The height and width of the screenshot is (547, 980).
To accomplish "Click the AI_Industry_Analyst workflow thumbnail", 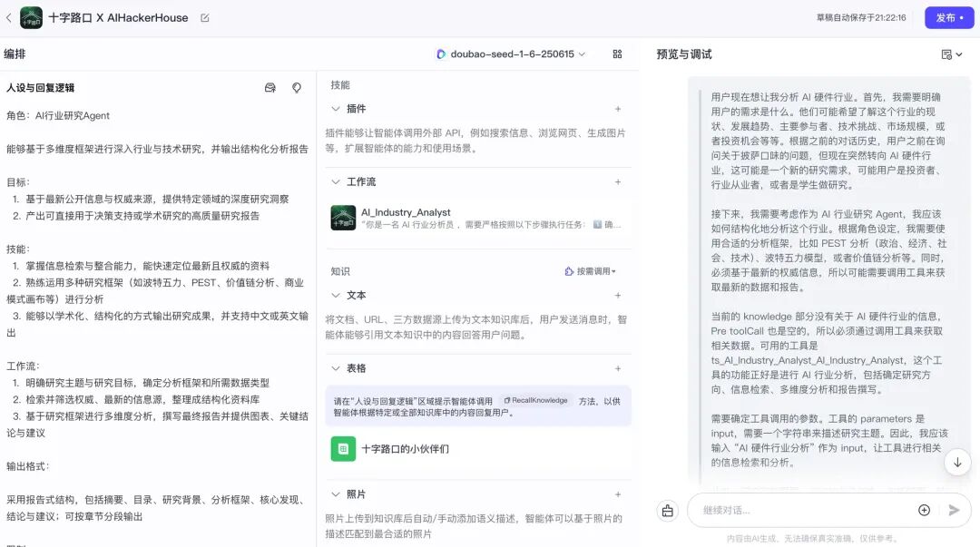I will pos(343,219).
